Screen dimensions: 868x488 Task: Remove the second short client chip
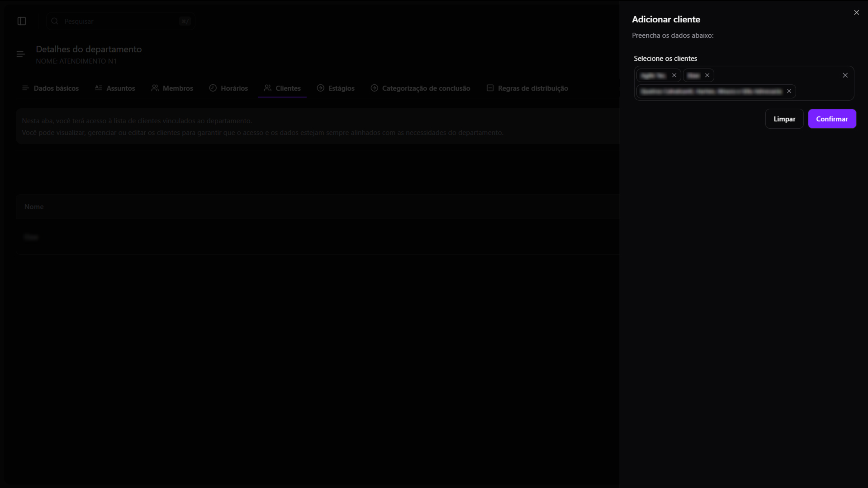click(707, 75)
